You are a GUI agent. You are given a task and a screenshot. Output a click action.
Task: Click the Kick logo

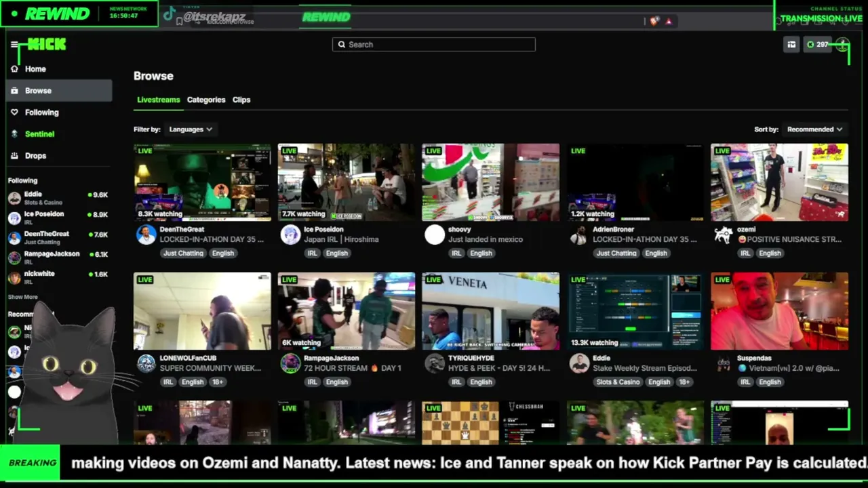[46, 45]
